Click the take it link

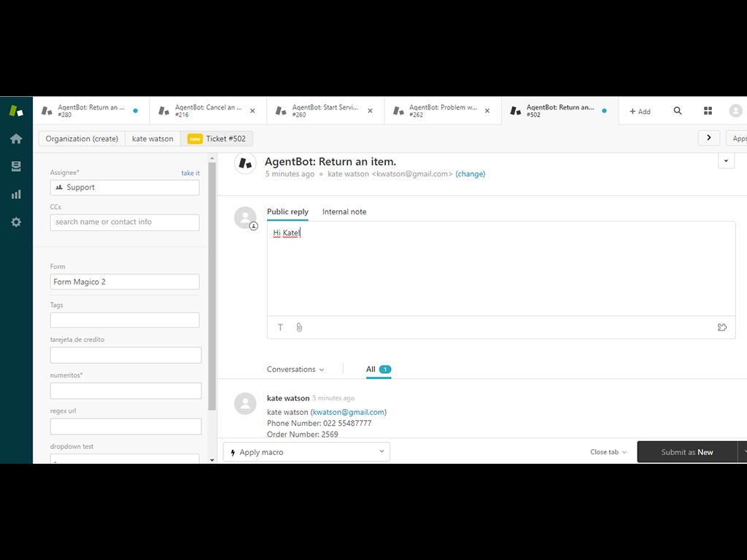click(x=190, y=173)
